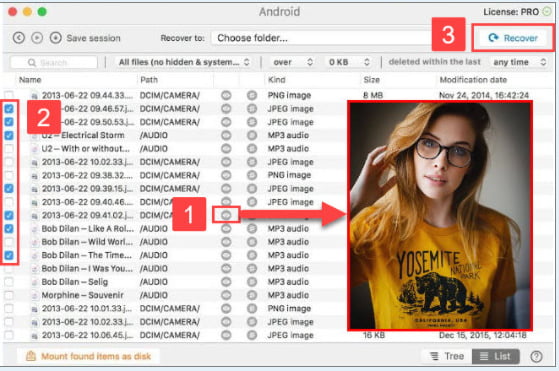The image size is (559, 371).
Task: Click the Save session download icon
Action: (56, 38)
